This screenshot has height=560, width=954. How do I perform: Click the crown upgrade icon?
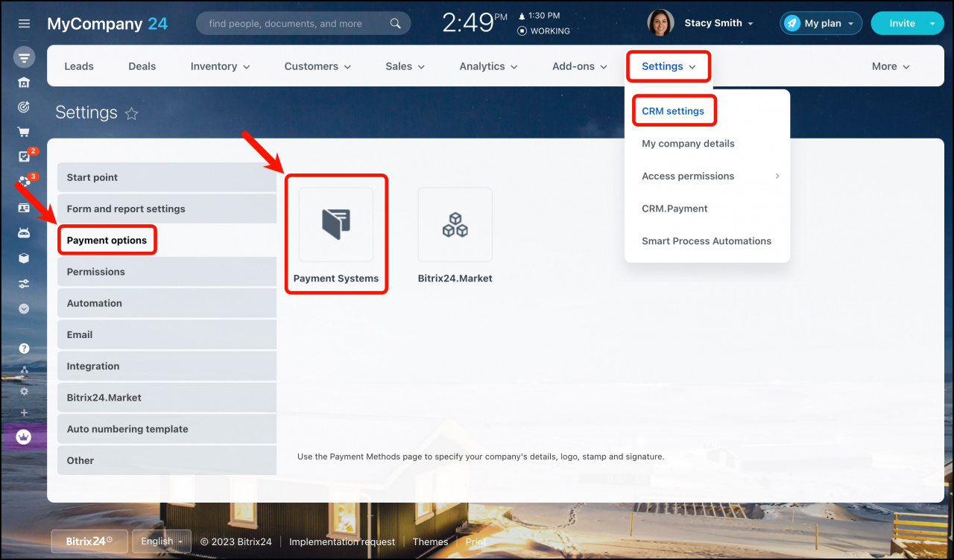[24, 437]
